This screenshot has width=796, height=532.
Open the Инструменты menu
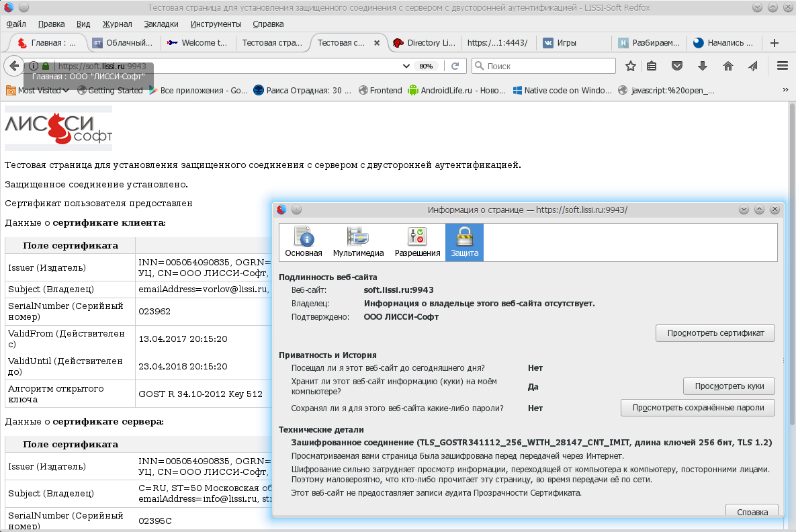pos(216,24)
